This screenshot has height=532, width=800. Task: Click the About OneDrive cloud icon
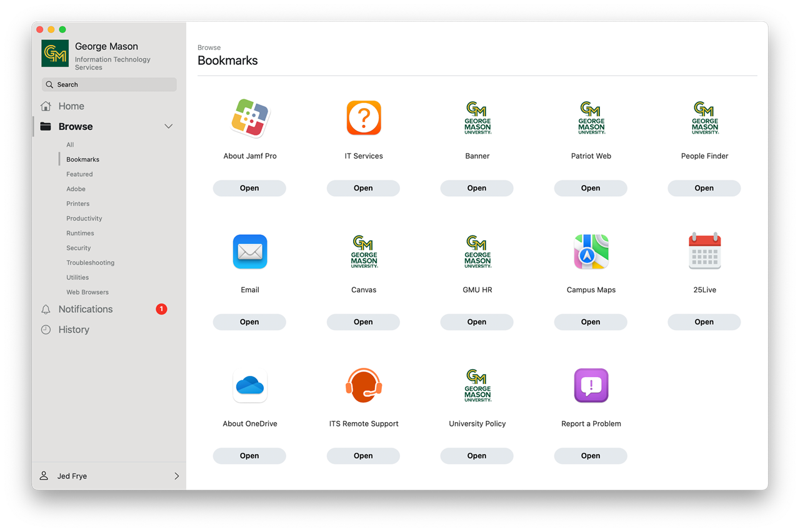pos(250,385)
